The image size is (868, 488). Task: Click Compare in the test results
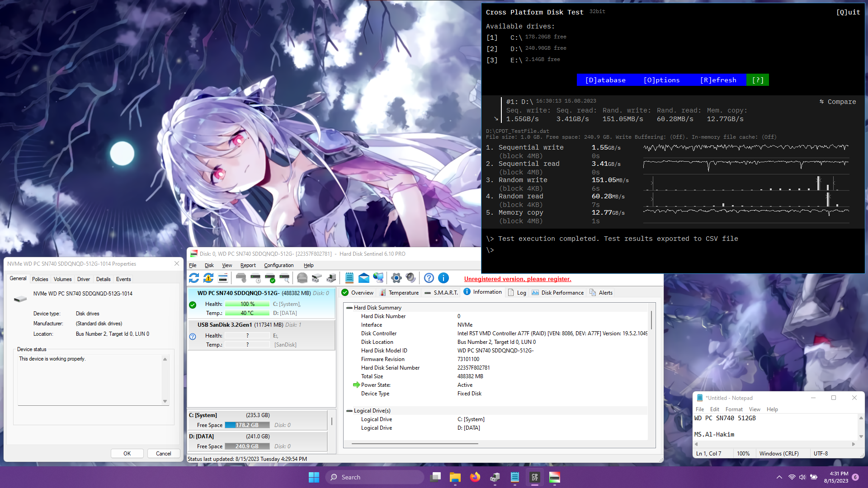(838, 102)
